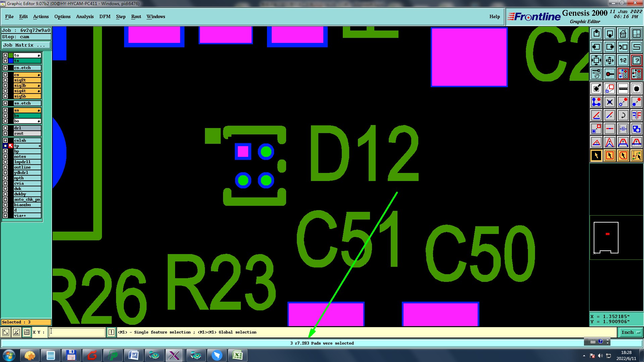Open the Inch units dropdown

coord(631,332)
